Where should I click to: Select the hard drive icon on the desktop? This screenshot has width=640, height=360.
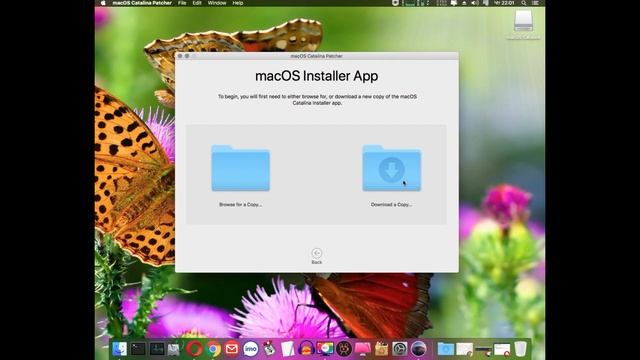(523, 20)
